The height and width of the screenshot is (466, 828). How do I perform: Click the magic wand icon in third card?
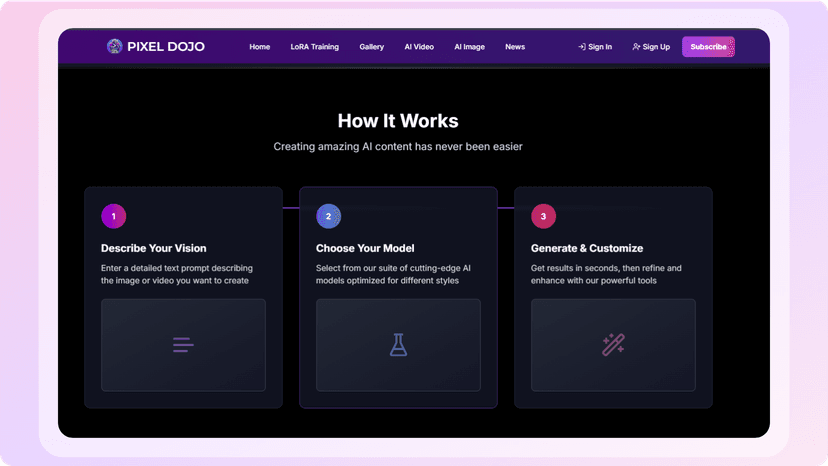(613, 345)
